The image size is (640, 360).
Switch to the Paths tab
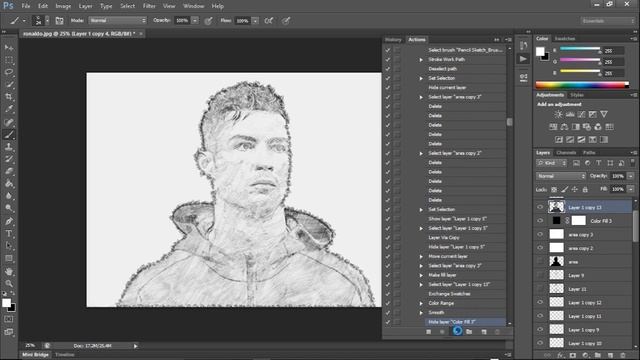coord(589,153)
